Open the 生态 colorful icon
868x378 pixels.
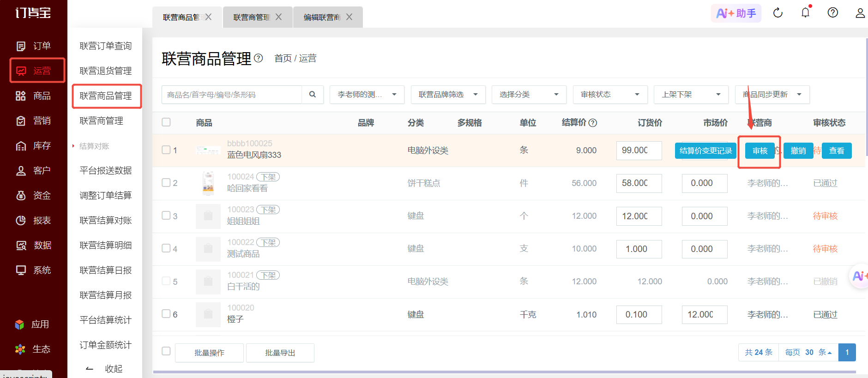pos(20,349)
